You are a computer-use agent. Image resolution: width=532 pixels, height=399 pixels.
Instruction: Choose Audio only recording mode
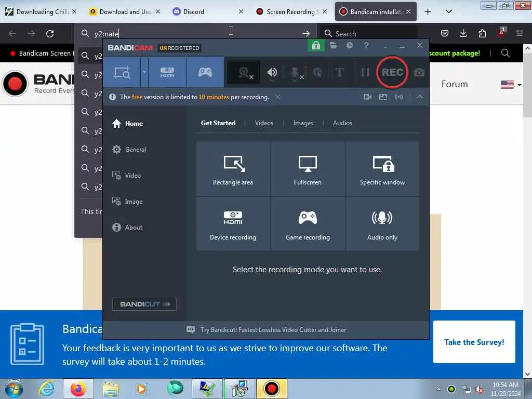tap(382, 224)
